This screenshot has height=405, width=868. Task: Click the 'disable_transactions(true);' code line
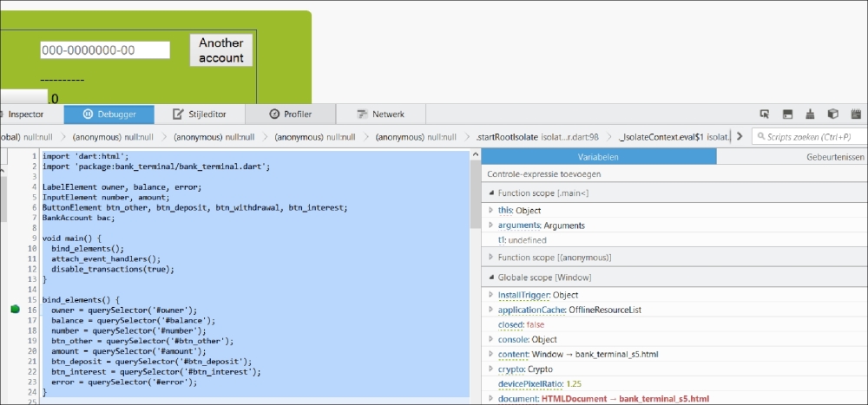tap(113, 270)
